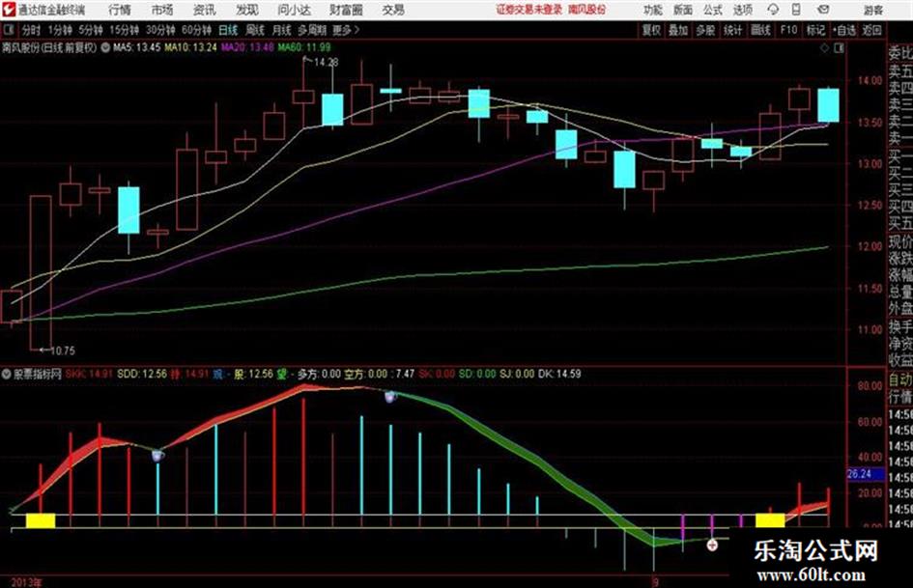The width and height of the screenshot is (913, 588).
Task: Add stock to 自选 watchlist
Action: click(844, 30)
